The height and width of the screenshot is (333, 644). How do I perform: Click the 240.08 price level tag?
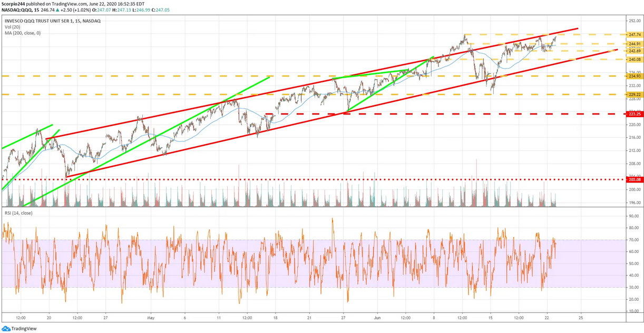pos(633,59)
